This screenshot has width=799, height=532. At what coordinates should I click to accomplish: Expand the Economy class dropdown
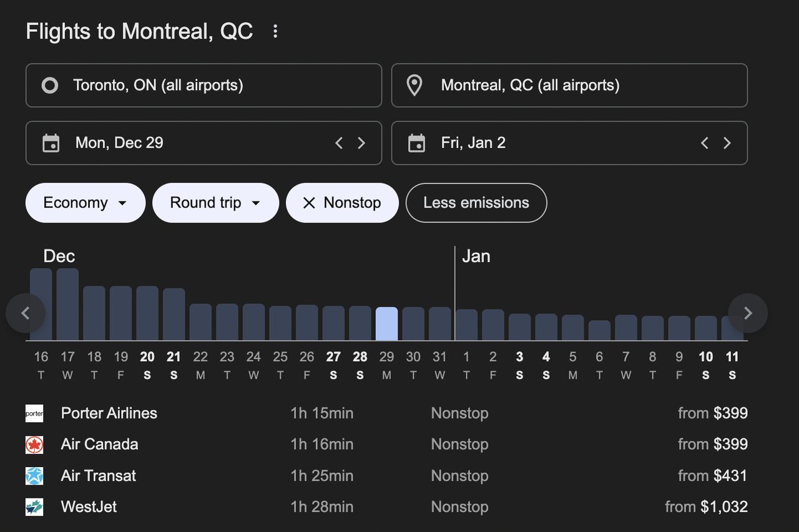[85, 203]
